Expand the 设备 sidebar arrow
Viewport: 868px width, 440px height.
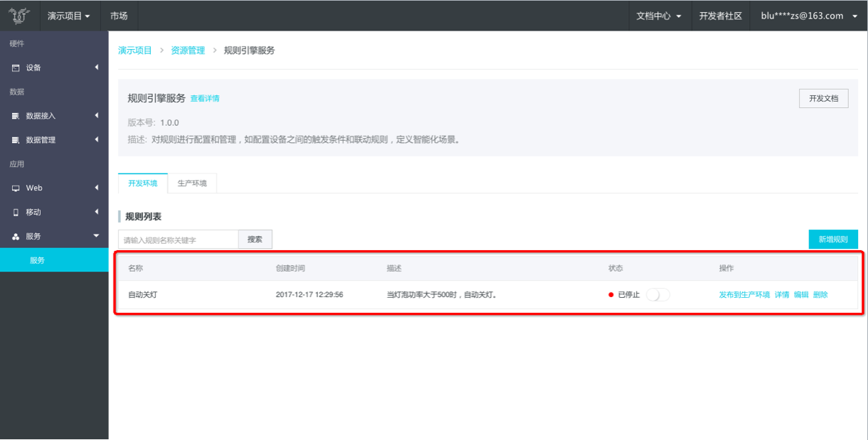click(x=96, y=68)
